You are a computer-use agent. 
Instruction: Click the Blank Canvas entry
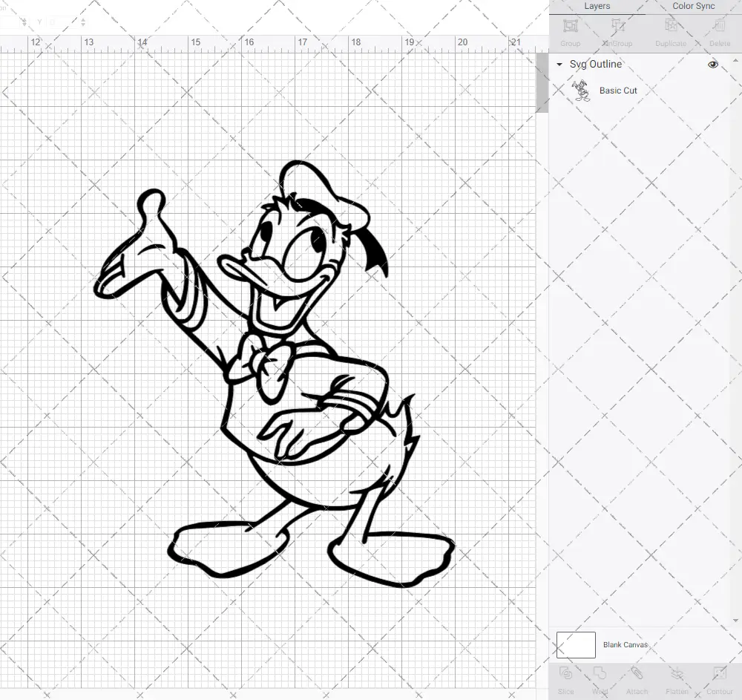tap(626, 644)
